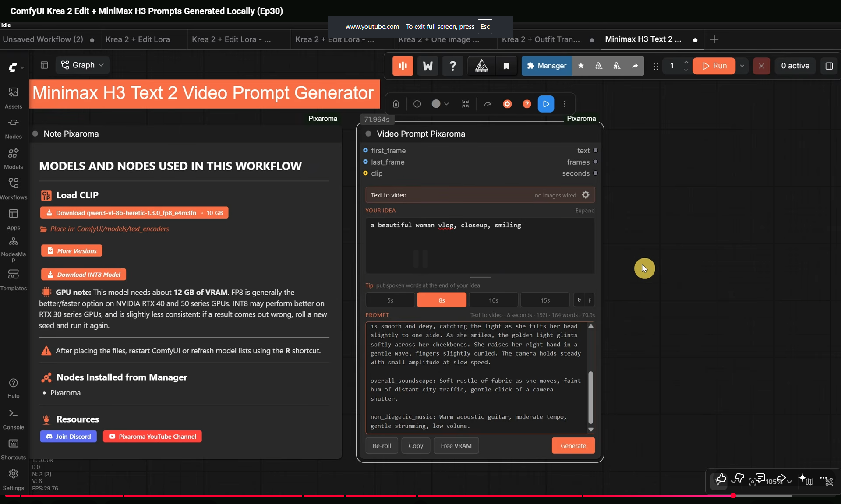This screenshot has width=841, height=504.
Task: Bypass the node with curved arrow icon
Action: 488,104
